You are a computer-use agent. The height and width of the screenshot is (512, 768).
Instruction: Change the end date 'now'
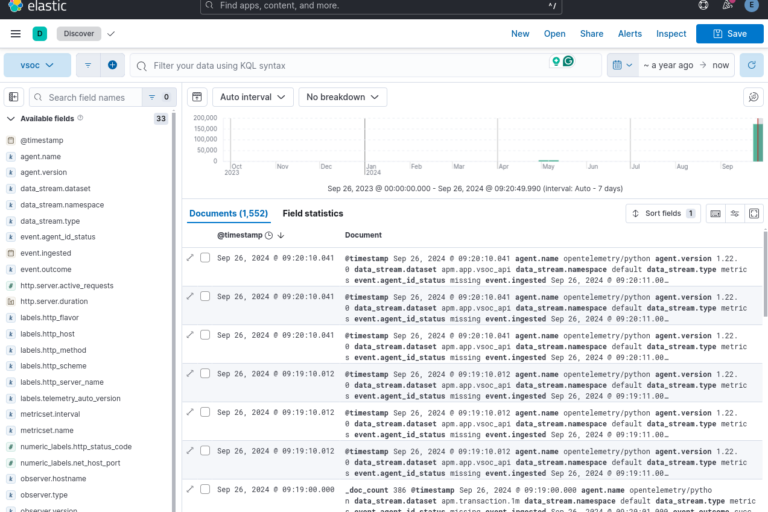pos(720,65)
